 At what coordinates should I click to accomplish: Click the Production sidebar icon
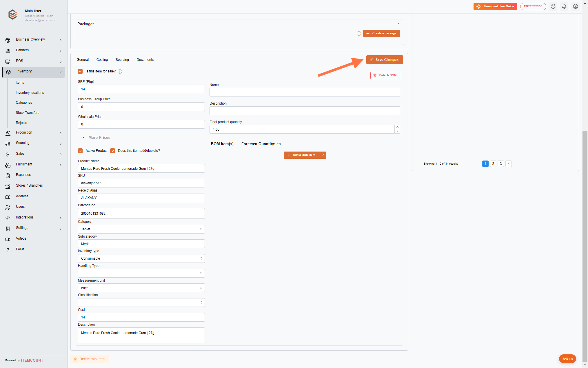pyautogui.click(x=8, y=133)
